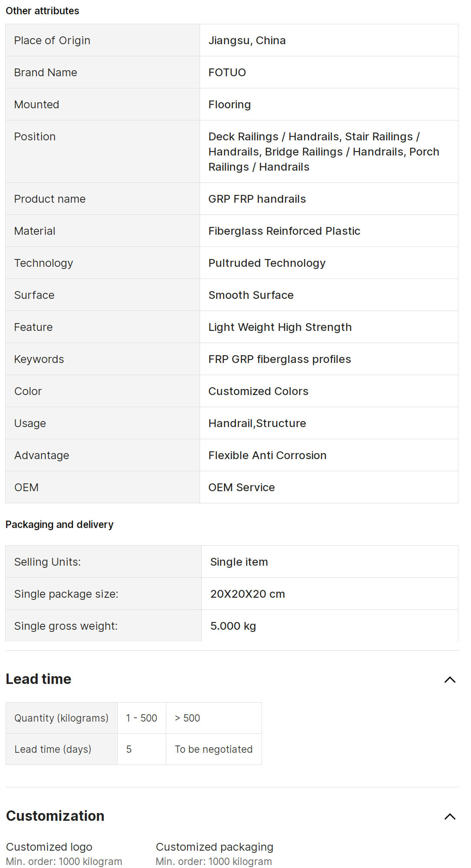Select the Jiangsu, China origin value
The height and width of the screenshot is (868, 471).
point(247,40)
